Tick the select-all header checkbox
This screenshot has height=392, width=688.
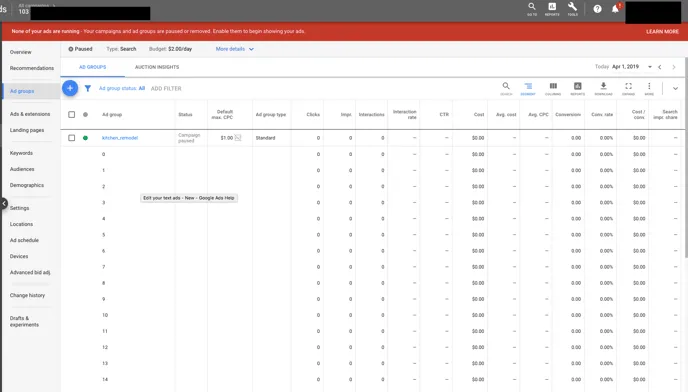pos(72,115)
